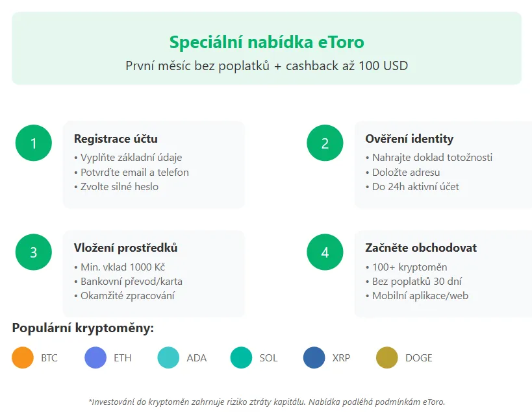This screenshot has height=412, width=532.
Task: Select the dark blue XRP coin icon
Action: click(314, 357)
